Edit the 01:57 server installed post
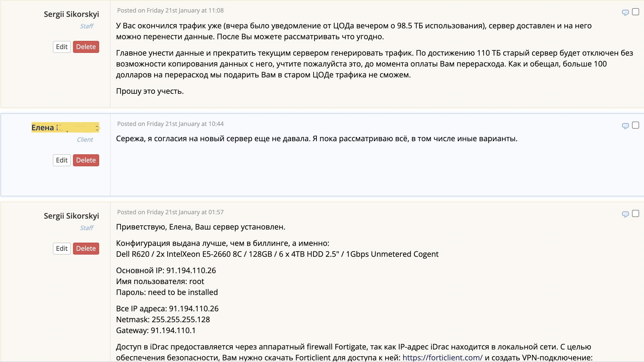The image size is (644, 362). pyautogui.click(x=62, y=249)
